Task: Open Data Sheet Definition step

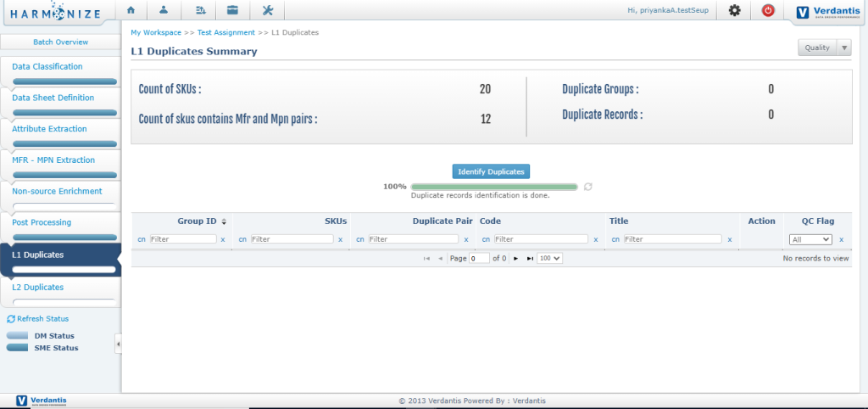Action: [x=53, y=98]
